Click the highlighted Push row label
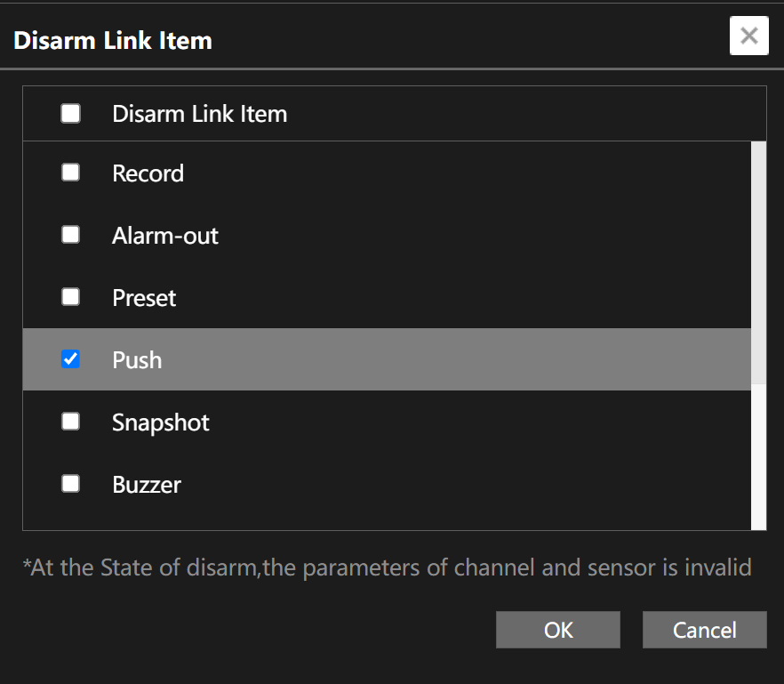This screenshot has height=684, width=784. [x=137, y=359]
